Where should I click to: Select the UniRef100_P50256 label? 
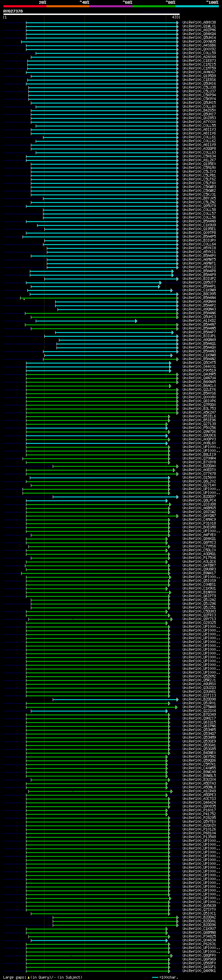coord(199,428)
